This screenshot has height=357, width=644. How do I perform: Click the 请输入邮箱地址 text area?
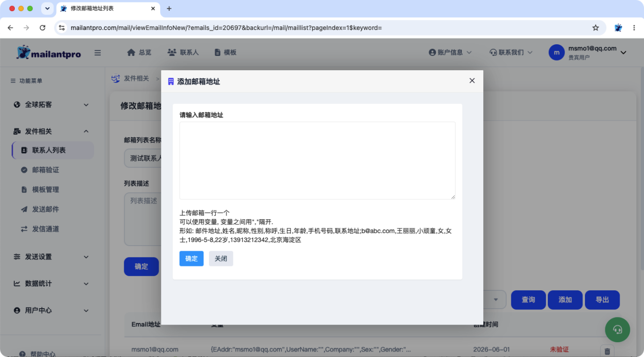pyautogui.click(x=317, y=160)
